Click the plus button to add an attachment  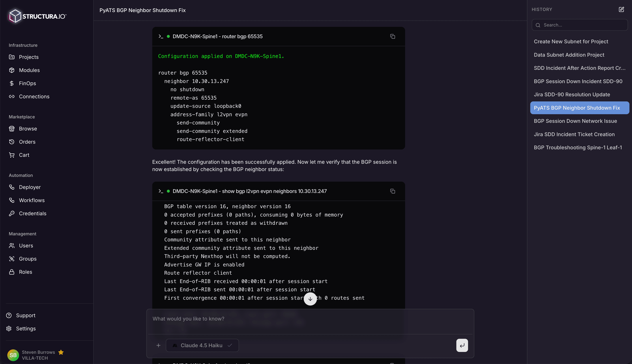point(158,345)
